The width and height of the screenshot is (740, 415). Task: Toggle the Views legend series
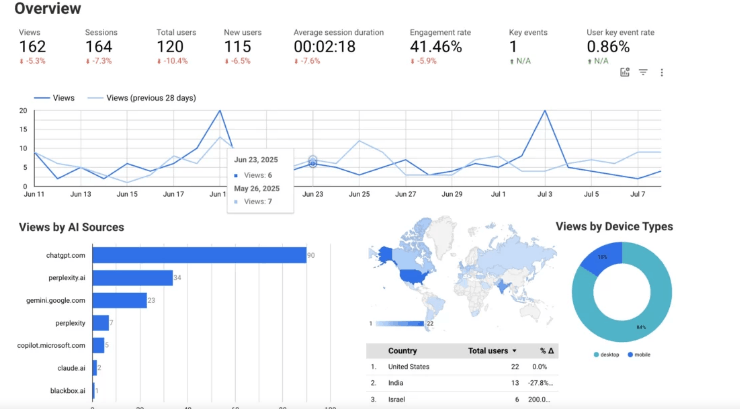(x=54, y=98)
